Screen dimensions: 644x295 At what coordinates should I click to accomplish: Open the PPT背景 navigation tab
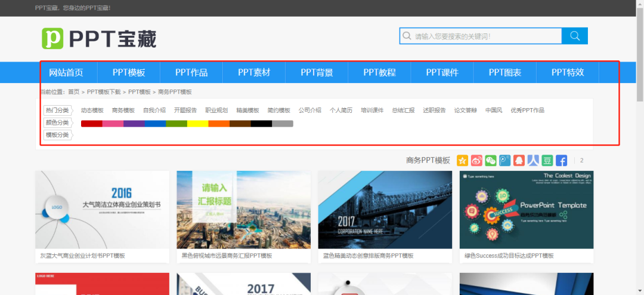tap(317, 73)
